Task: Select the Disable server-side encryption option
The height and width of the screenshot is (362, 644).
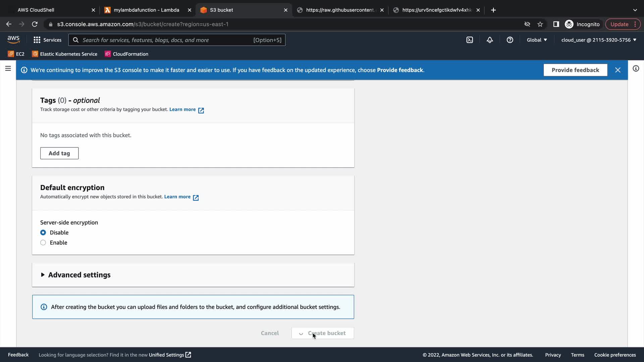Action: click(43, 233)
